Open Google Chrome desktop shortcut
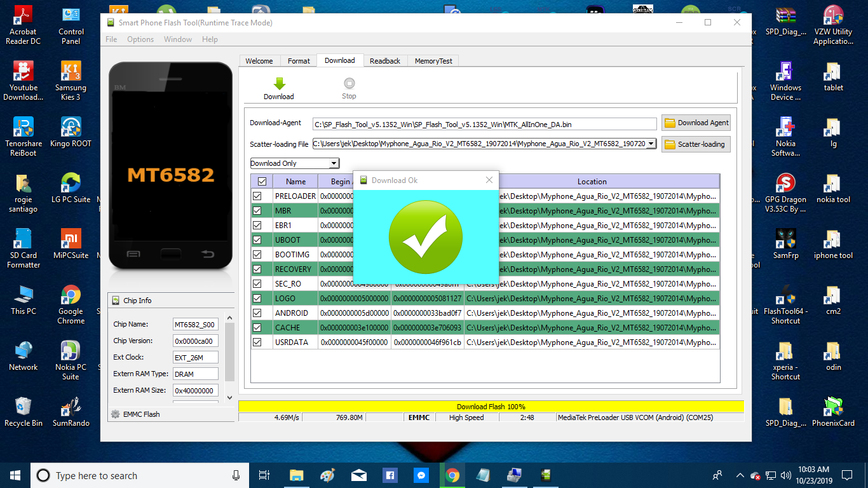Screen dimensions: 868x488 pos(71,305)
